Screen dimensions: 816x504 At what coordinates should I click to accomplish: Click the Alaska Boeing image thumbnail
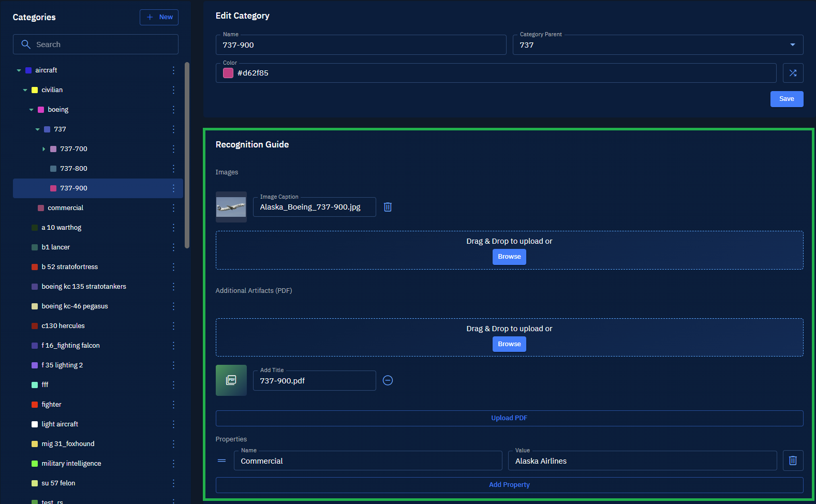(231, 207)
